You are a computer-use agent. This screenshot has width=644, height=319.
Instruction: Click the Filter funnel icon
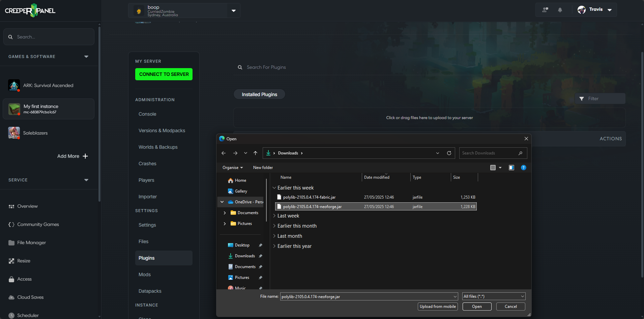(582, 99)
